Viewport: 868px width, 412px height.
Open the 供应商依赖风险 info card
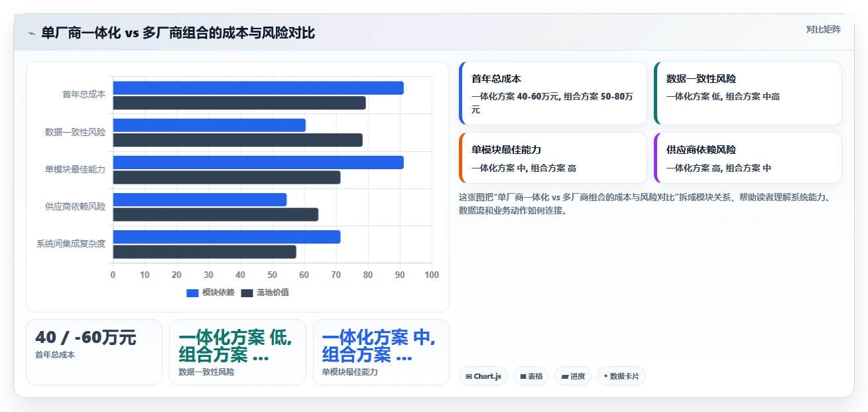pos(747,158)
